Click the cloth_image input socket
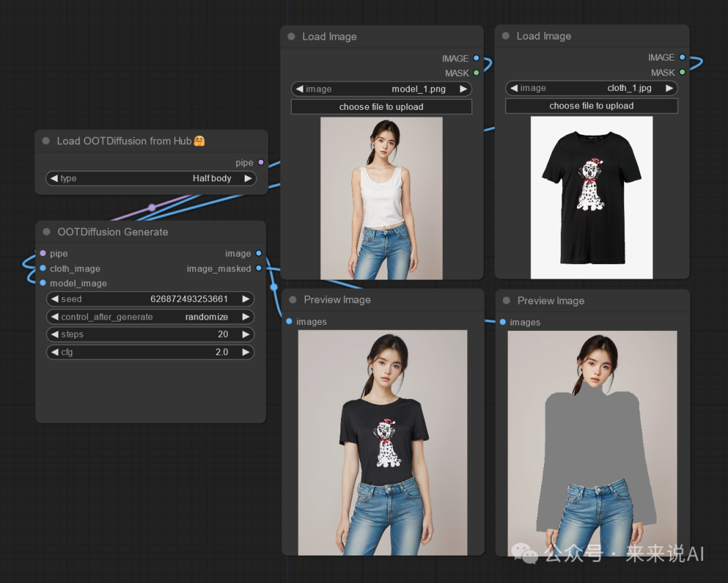728x583 pixels. tap(42, 268)
